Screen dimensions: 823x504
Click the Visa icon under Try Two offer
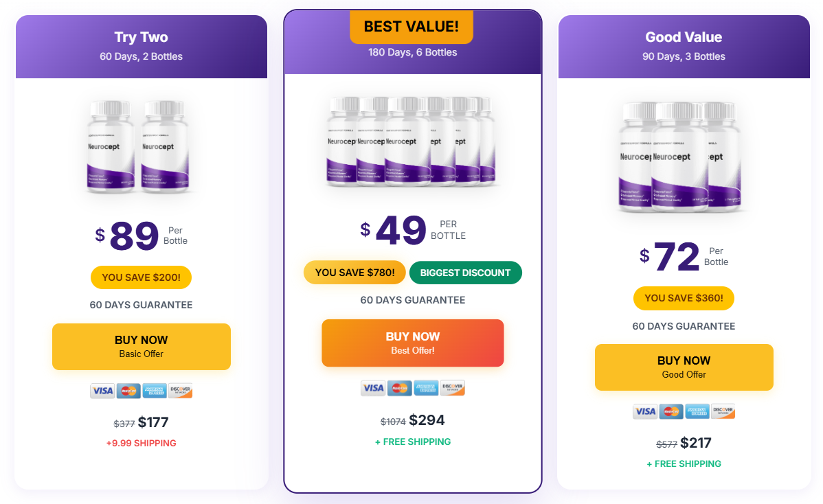pyautogui.click(x=102, y=390)
